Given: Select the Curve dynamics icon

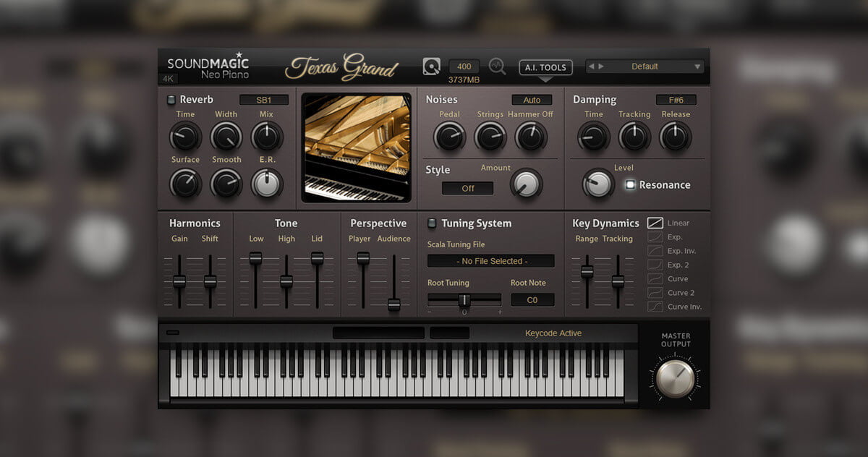Looking at the screenshot, I should (655, 278).
